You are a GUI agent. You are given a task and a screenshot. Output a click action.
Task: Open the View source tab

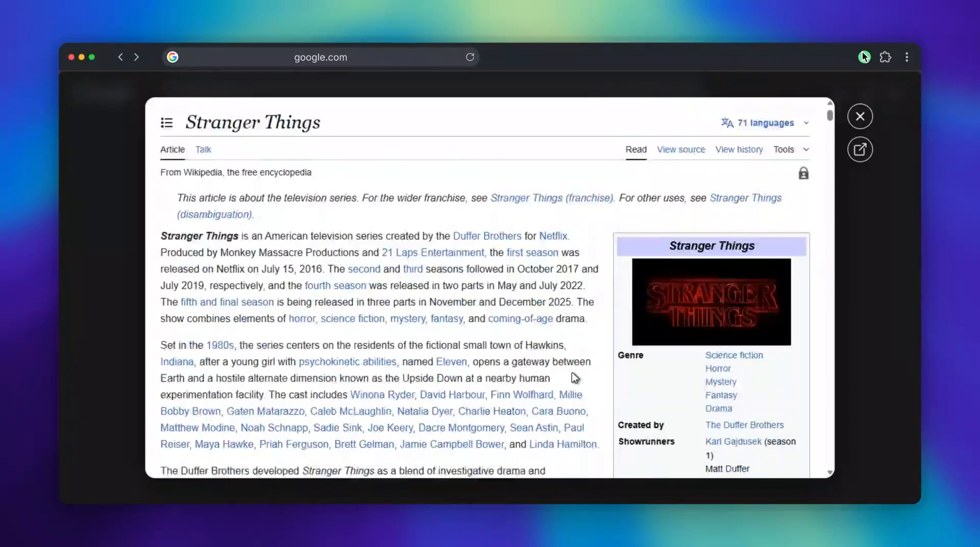pos(681,150)
